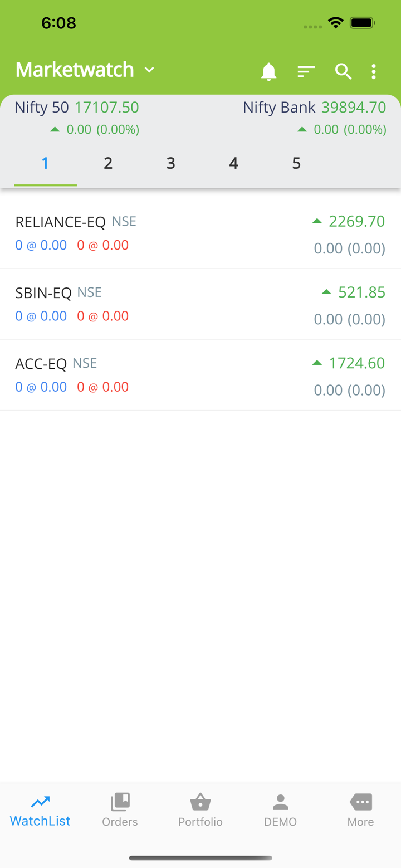Image resolution: width=401 pixels, height=868 pixels.
Task: Switch to watchlist tab 3
Action: pos(171,163)
